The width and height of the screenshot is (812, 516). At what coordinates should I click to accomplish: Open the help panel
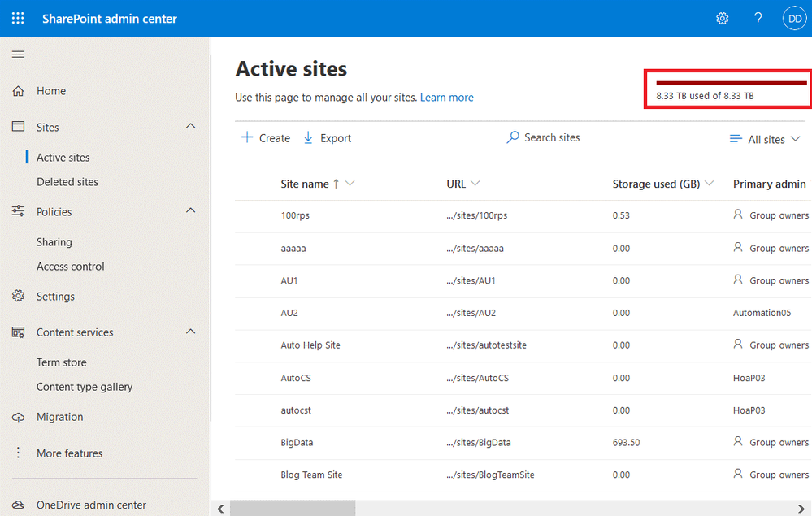point(758,17)
